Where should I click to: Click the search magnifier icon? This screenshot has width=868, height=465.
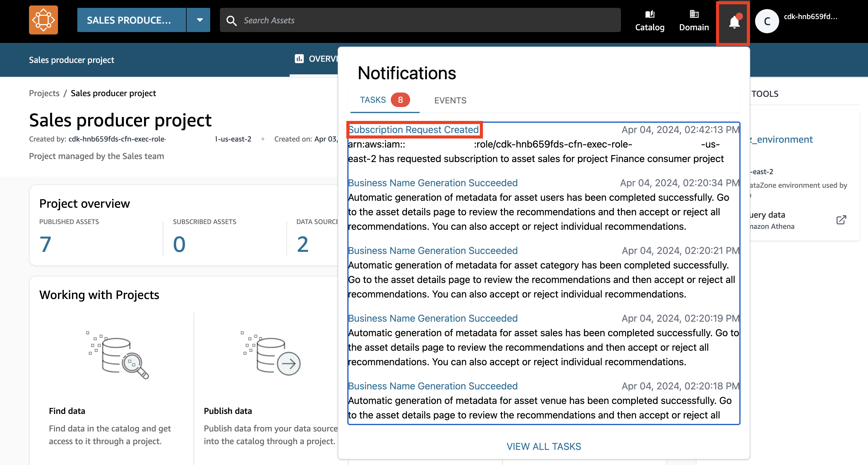point(231,21)
